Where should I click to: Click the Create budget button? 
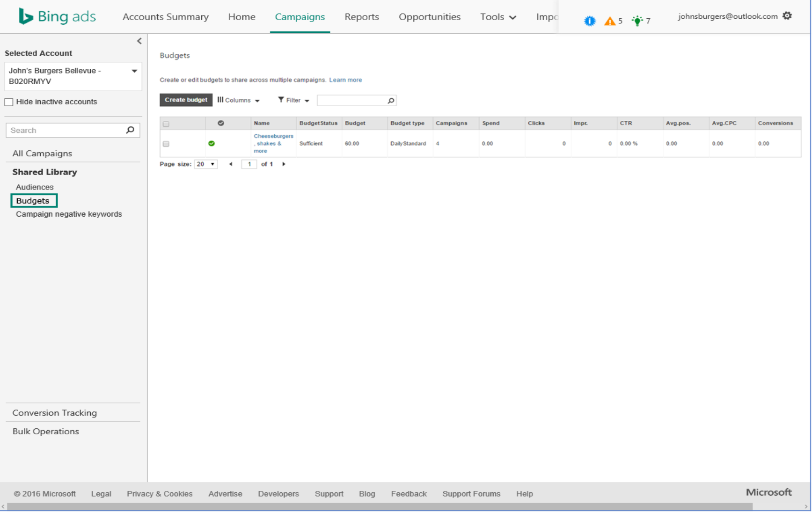pyautogui.click(x=185, y=100)
